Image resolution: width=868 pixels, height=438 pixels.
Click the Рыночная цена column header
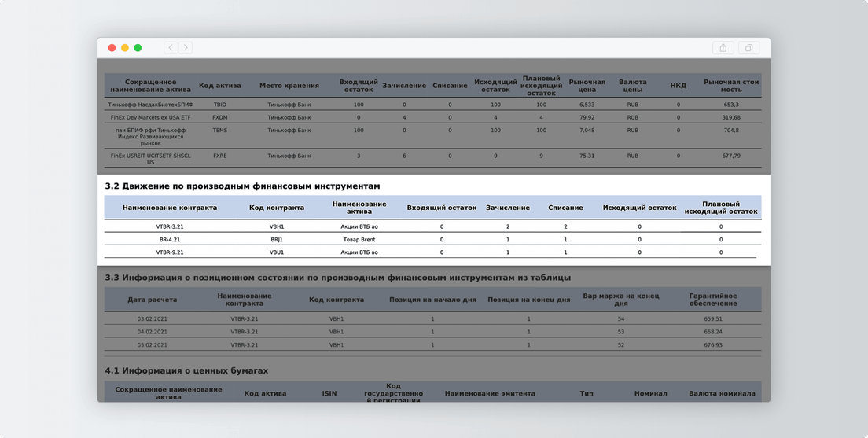pos(587,86)
